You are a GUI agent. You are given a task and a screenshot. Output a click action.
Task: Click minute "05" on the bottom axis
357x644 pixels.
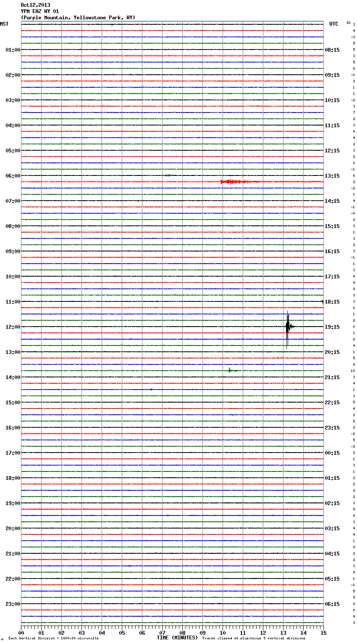point(122,633)
